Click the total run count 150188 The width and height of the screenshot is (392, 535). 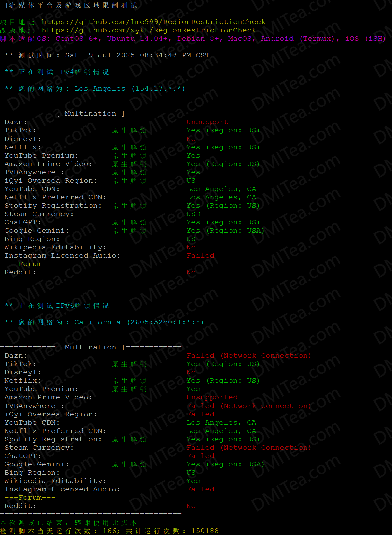[x=205, y=531]
